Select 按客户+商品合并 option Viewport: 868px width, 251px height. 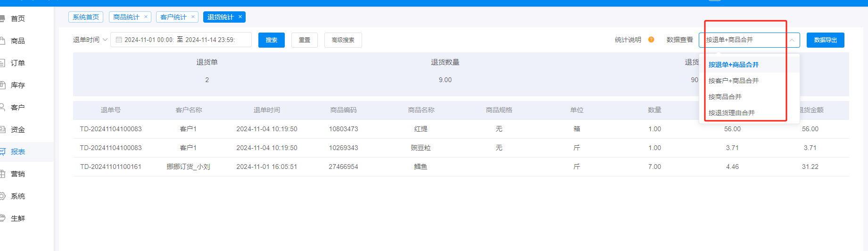(x=733, y=81)
